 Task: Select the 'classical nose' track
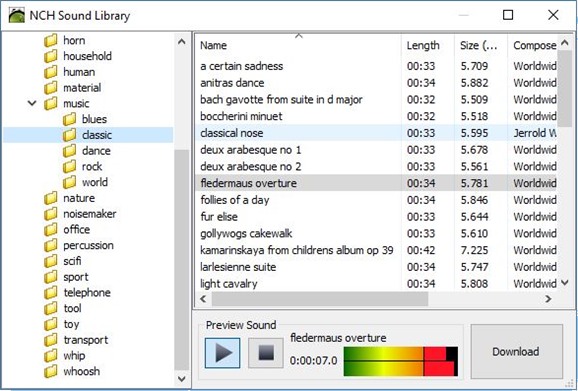376,133
